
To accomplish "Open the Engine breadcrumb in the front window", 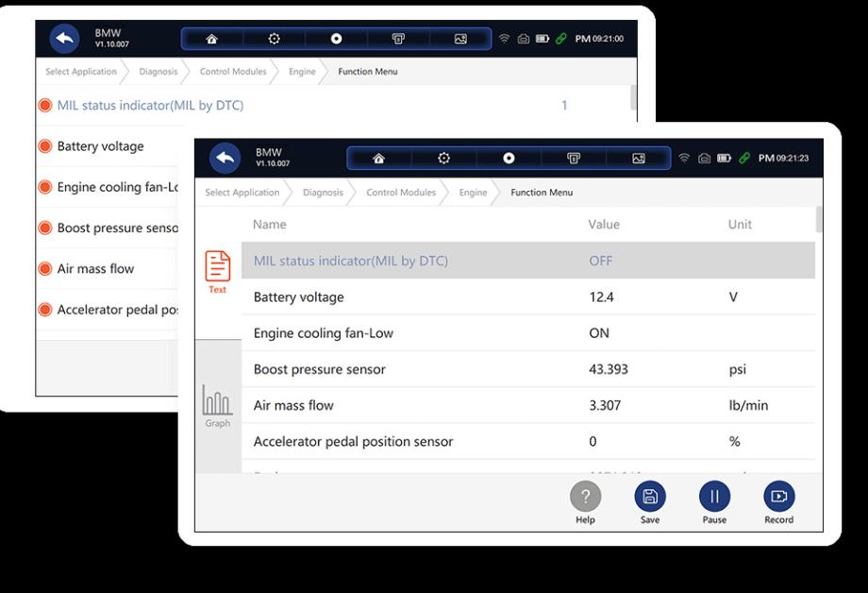I will click(473, 193).
